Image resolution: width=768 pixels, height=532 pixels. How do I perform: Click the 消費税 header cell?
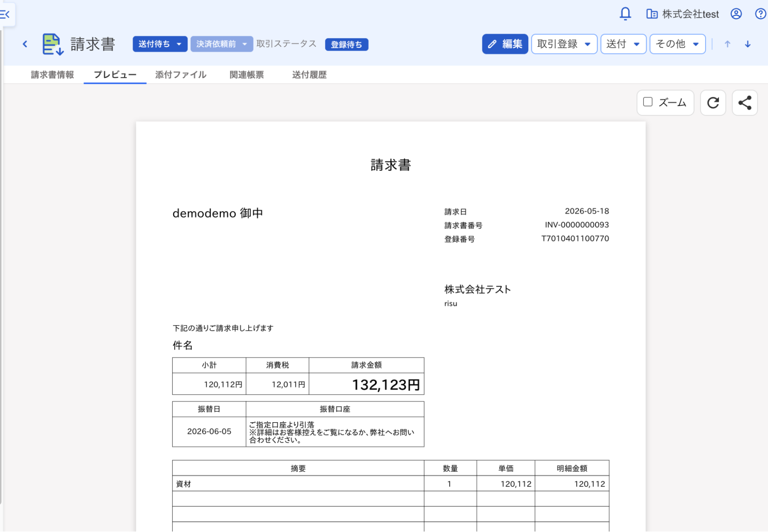point(277,365)
